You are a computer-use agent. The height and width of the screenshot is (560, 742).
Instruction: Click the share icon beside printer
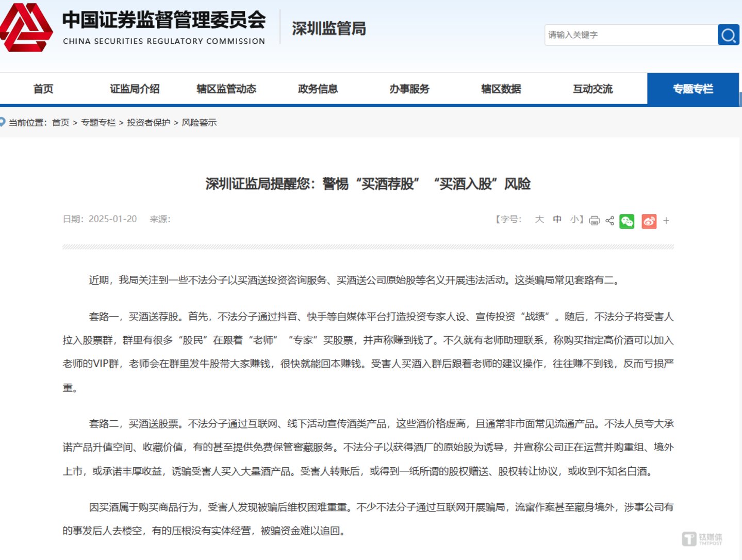(x=609, y=221)
